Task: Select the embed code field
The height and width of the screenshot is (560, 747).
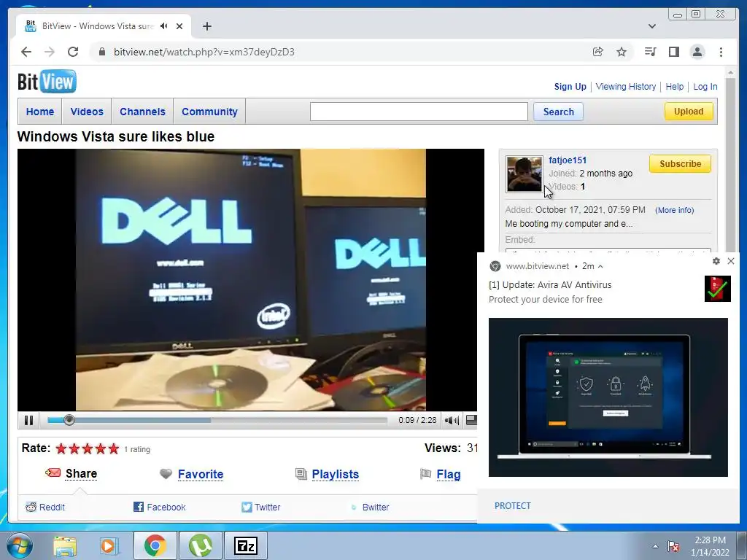Action: coord(608,251)
